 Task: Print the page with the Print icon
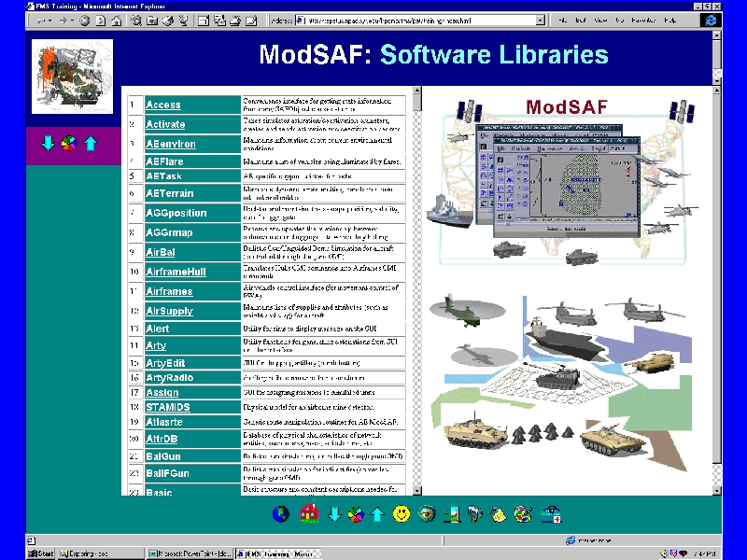click(235, 21)
